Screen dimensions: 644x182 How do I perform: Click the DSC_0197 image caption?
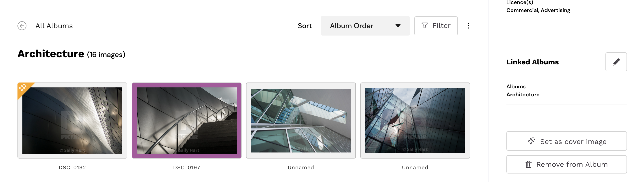(186, 167)
